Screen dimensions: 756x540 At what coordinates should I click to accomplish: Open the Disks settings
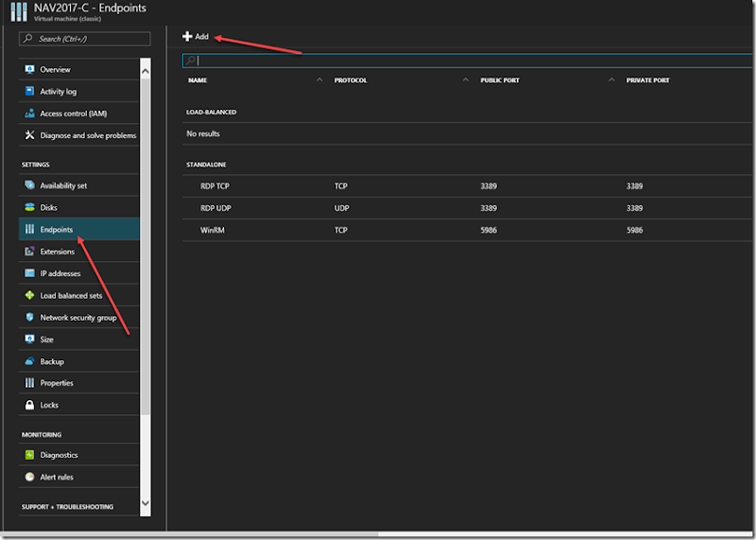coord(79,207)
